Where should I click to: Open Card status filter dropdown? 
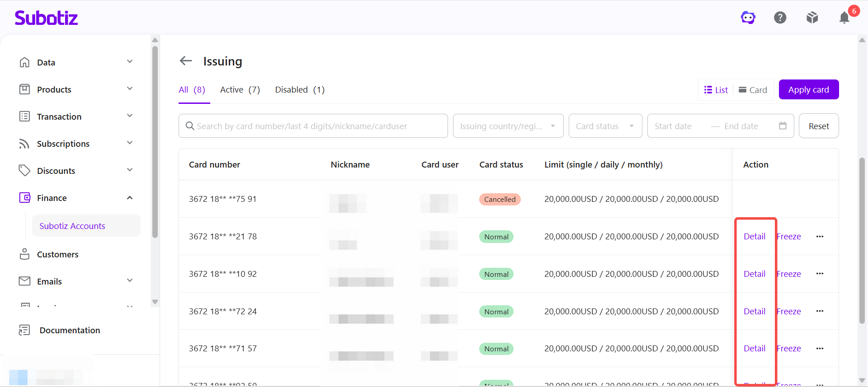(605, 126)
